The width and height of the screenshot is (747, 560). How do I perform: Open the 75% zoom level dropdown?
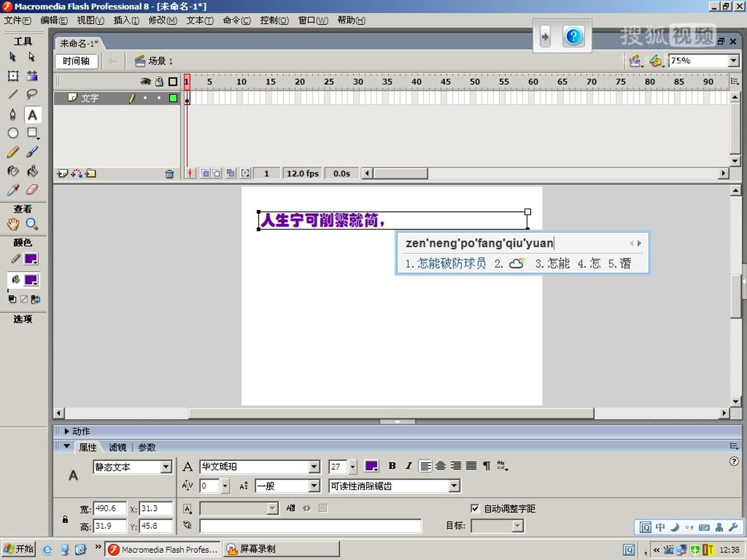coord(734,61)
